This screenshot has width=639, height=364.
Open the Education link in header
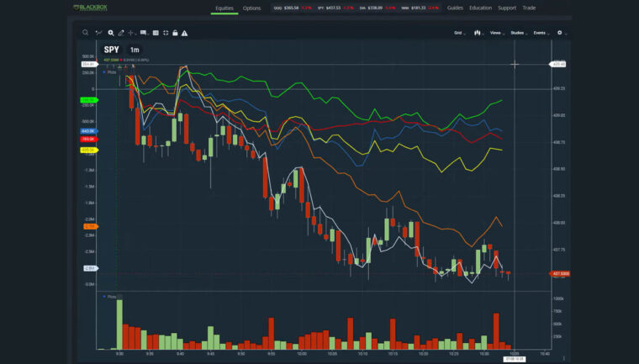pyautogui.click(x=480, y=8)
